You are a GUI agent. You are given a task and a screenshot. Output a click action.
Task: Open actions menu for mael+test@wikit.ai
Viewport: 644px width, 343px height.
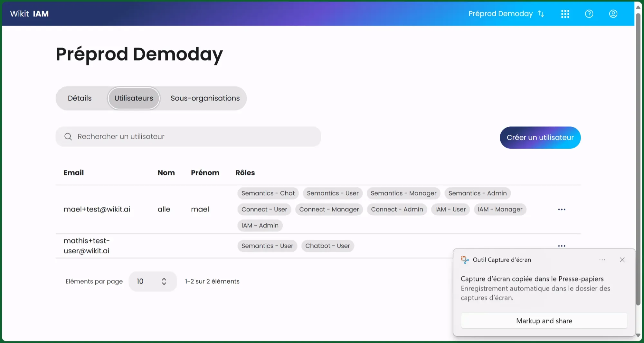tap(562, 210)
